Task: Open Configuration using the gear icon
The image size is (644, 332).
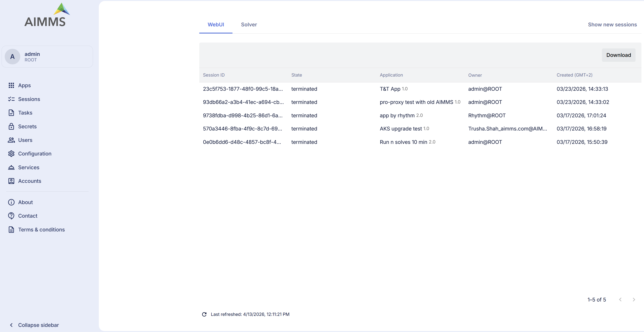Action: [12, 154]
